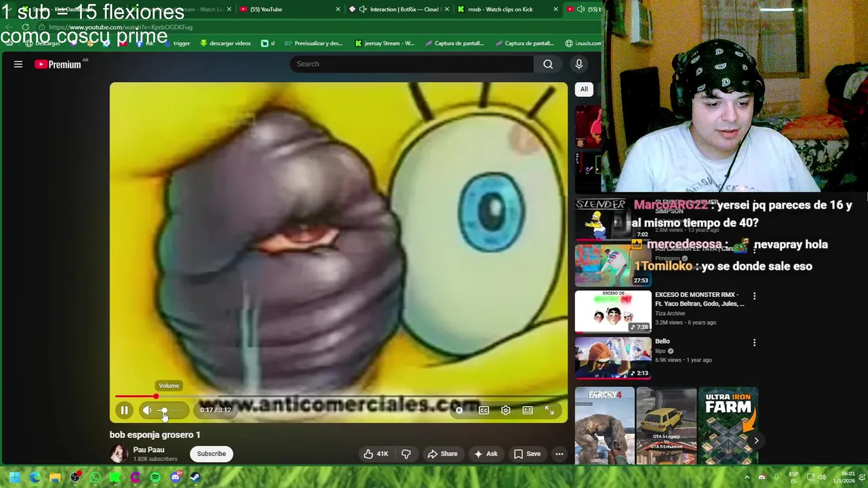The width and height of the screenshot is (868, 488).
Task: Save the video to a playlist
Action: coord(527,454)
